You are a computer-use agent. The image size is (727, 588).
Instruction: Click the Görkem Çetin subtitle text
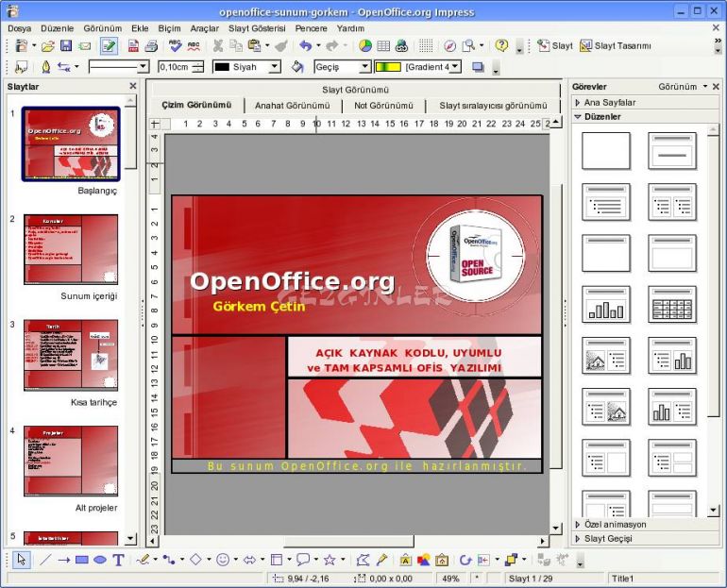pos(260,307)
